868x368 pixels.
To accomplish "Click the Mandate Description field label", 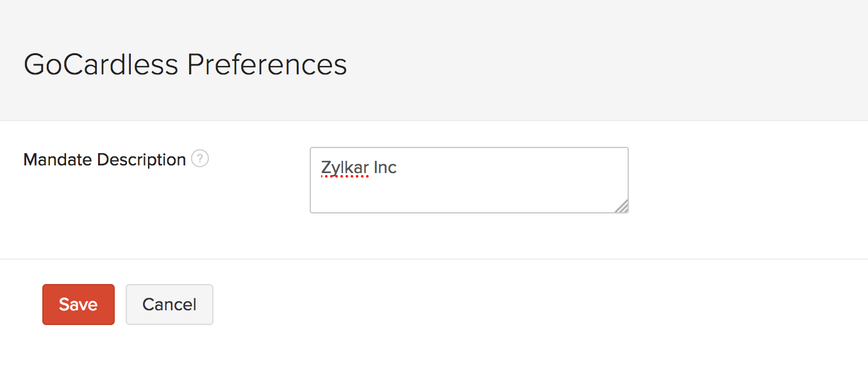I will click(104, 160).
